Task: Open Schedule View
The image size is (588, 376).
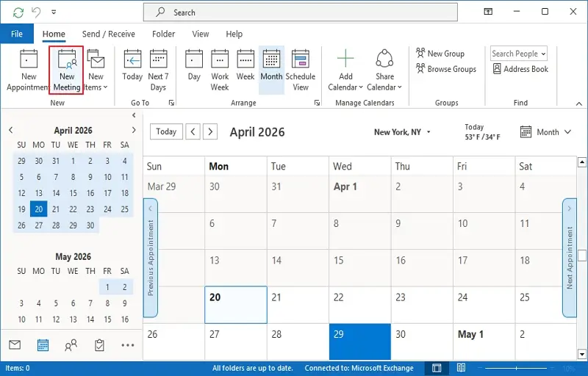Action: point(301,70)
